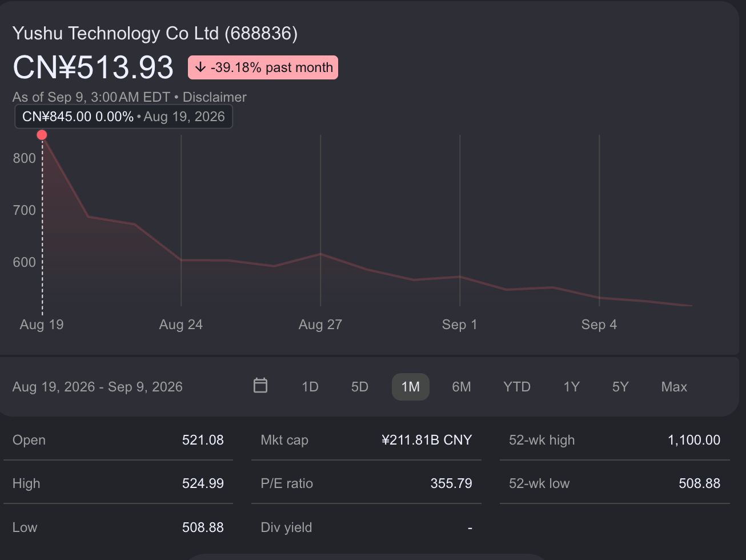
Task: Click the Aug 27 x-axis label
Action: pos(320,325)
